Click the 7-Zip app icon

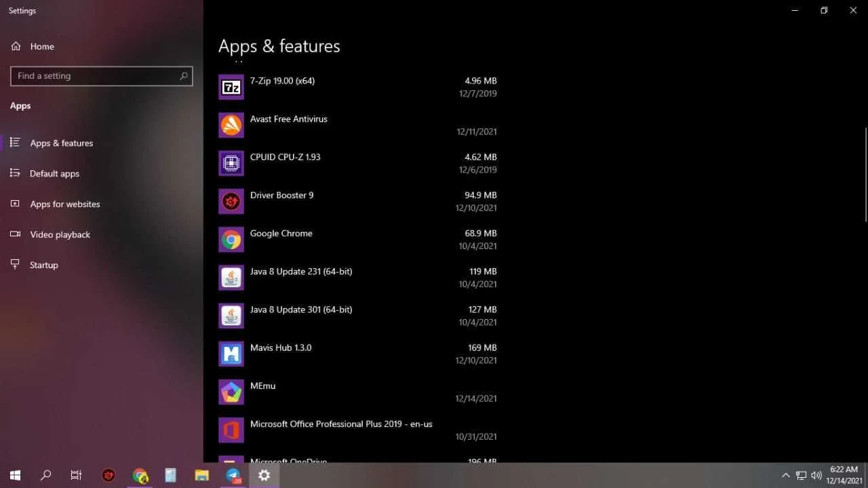[x=231, y=87]
